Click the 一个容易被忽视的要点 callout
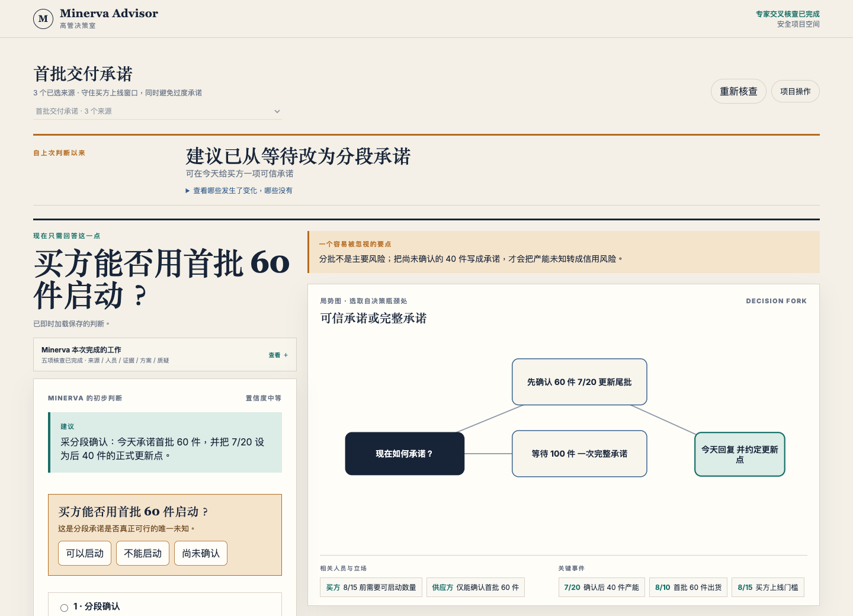 (x=564, y=252)
